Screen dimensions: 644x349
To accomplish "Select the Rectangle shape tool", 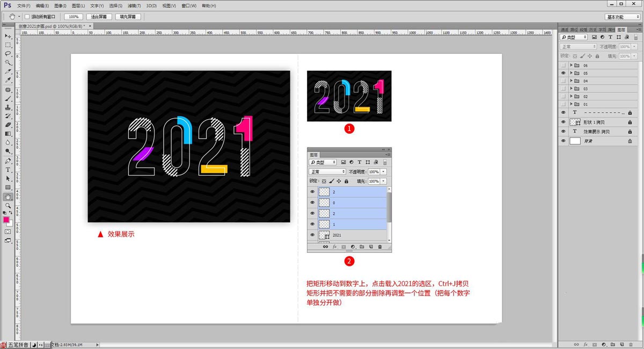I will [x=8, y=187].
